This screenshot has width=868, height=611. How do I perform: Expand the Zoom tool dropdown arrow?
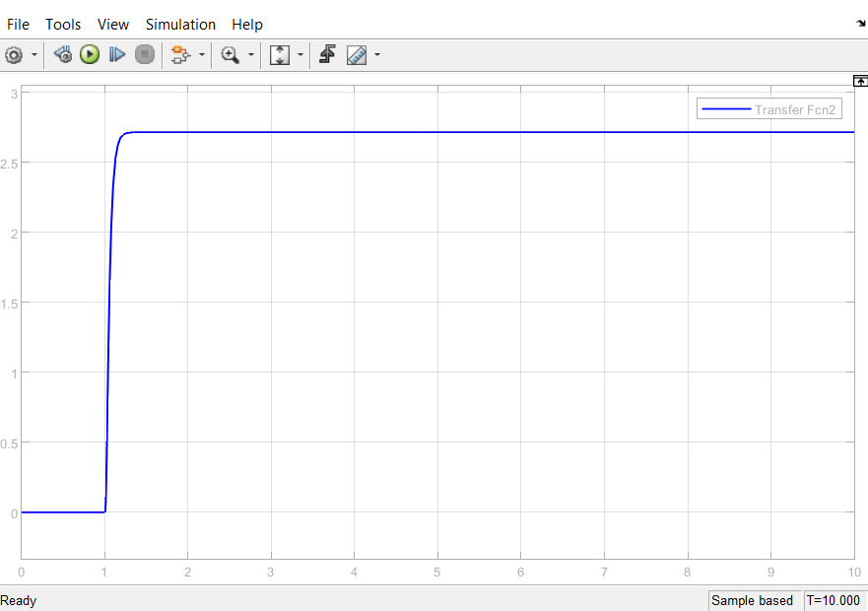point(251,55)
